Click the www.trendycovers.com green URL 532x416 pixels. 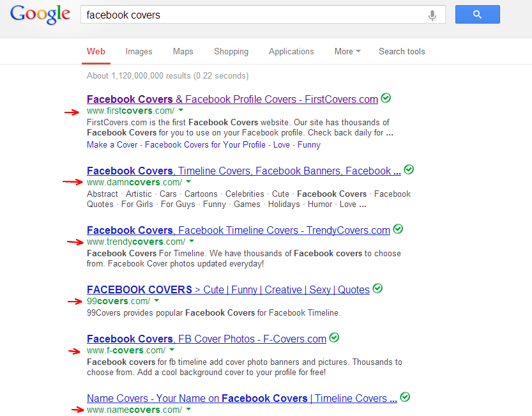pyautogui.click(x=136, y=242)
